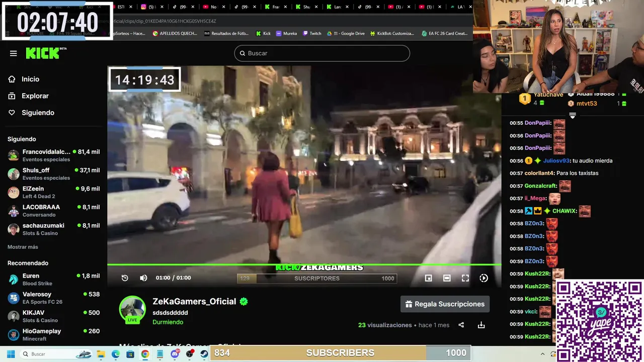Viewport: 644px width, 362px height.
Task: Click Gonzalcraft username in chat
Action: (540, 186)
